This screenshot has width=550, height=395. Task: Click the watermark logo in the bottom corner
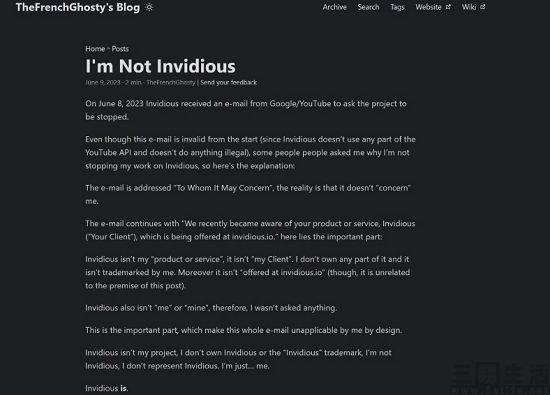coord(499,379)
